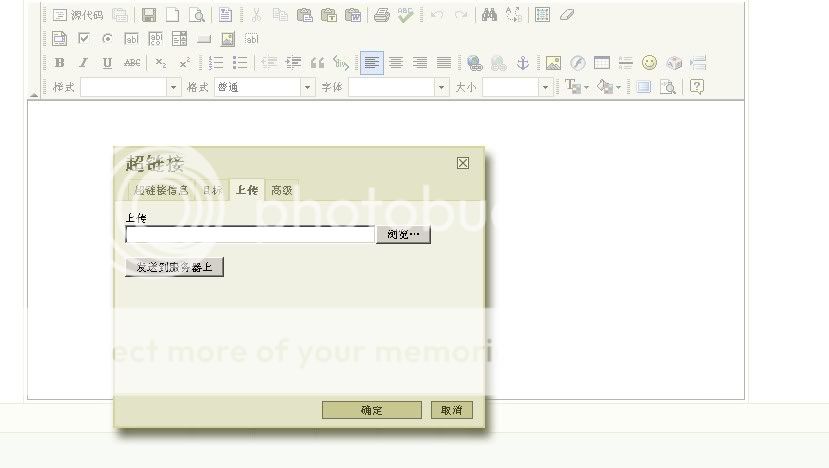
Task: Click the Bold formatting icon
Action: coord(59,63)
